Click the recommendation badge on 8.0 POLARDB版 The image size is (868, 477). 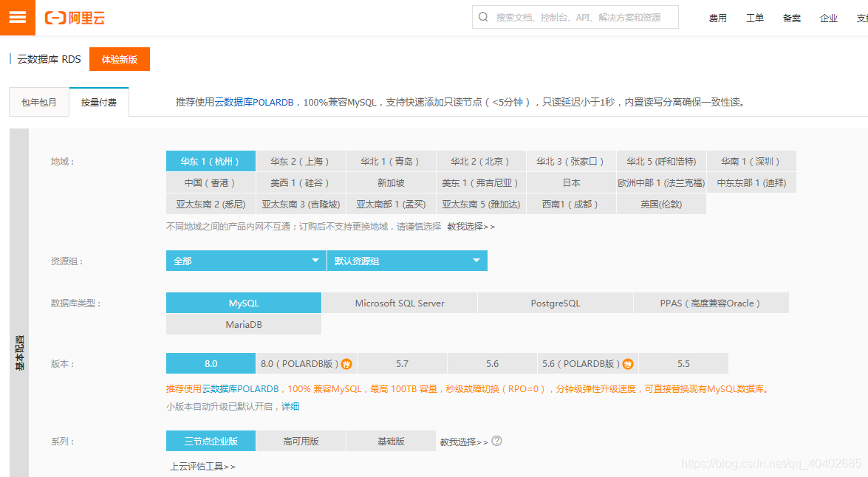pos(346,363)
